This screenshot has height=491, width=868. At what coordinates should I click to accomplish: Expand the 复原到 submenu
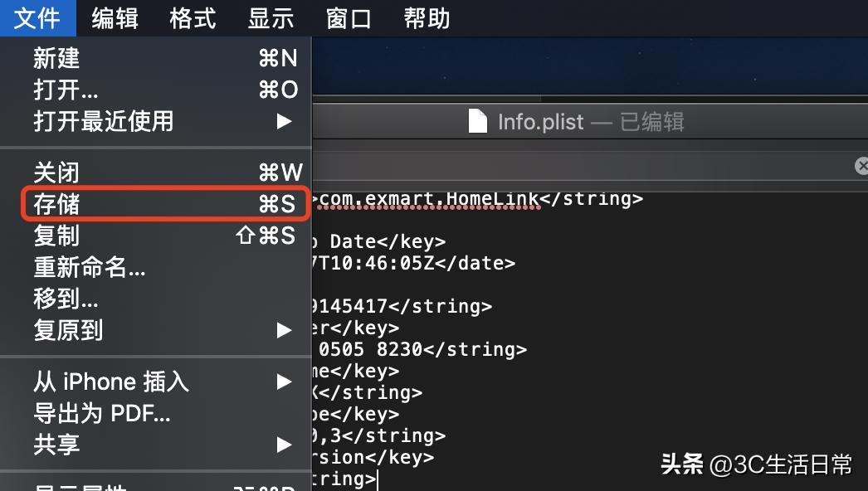click(66, 330)
